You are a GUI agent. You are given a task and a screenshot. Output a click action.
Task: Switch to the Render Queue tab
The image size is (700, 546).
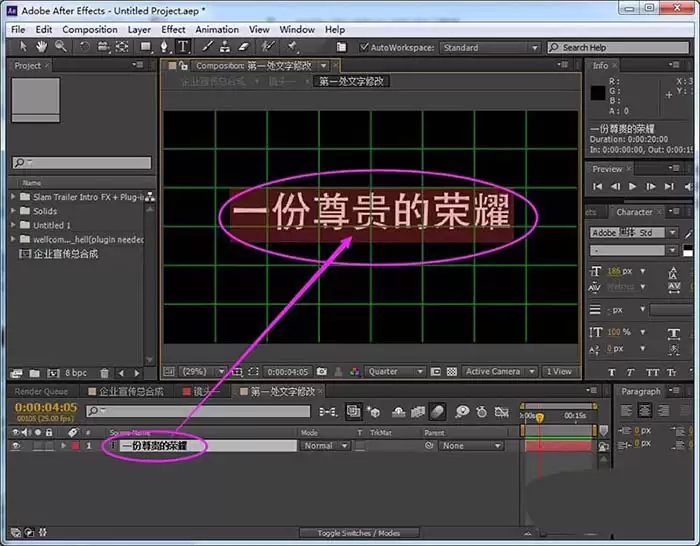pos(41,392)
